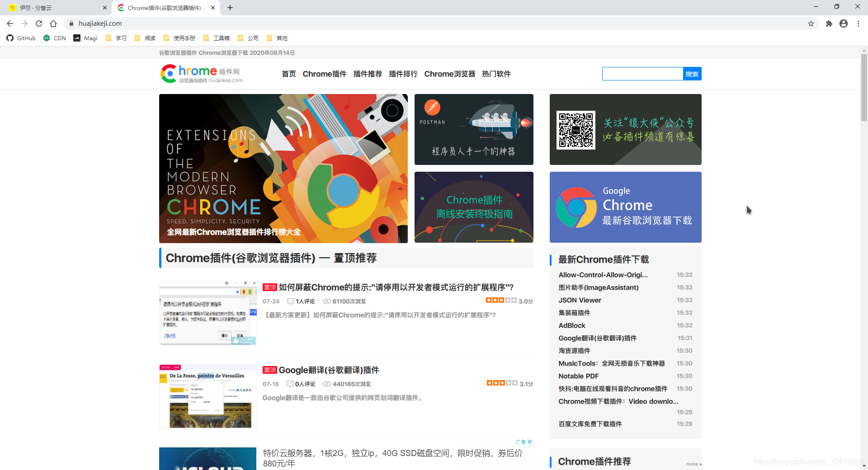This screenshot has height=470, width=868.
Task: Open the Extensions of Modern Browser banner
Action: pyautogui.click(x=283, y=168)
